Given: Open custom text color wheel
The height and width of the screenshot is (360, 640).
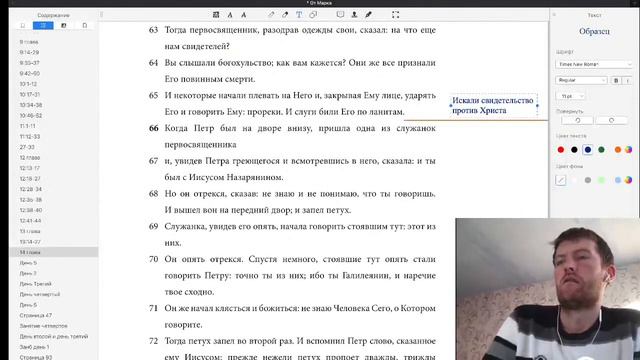Looking at the screenshot, I should (629, 150).
